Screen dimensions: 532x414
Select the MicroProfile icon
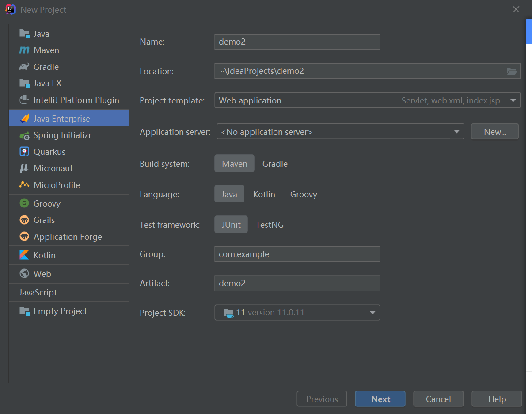pos(24,185)
